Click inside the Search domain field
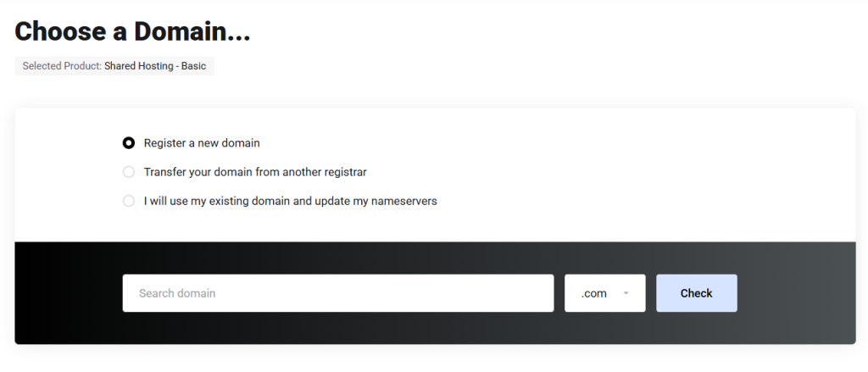Screen dimensions: 868x372 [x=337, y=293]
